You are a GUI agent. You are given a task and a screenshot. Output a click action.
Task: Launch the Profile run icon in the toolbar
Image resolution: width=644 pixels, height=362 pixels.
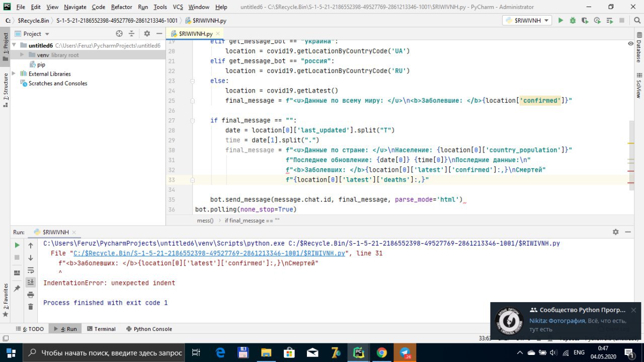(x=597, y=21)
